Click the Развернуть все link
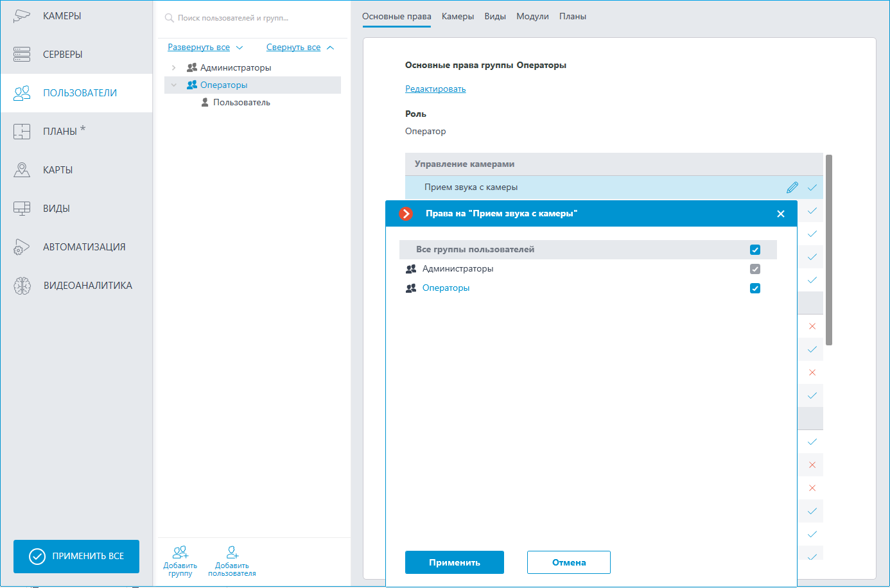This screenshot has height=588, width=890. click(x=199, y=48)
